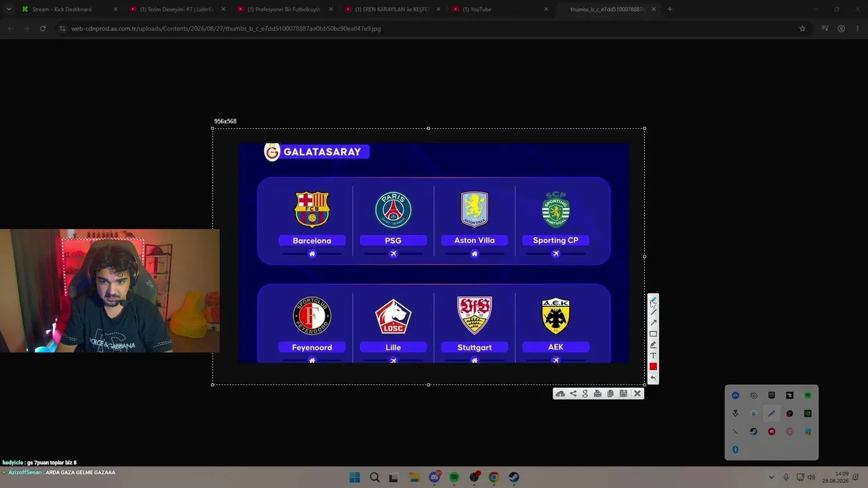This screenshot has width=868, height=488.
Task: Print the captured screenshot
Action: pos(597,394)
